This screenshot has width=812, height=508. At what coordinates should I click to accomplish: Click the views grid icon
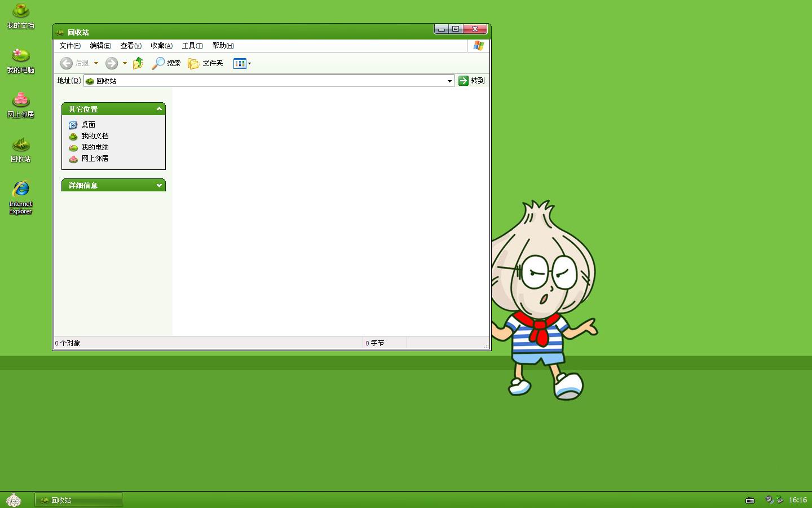click(x=240, y=63)
